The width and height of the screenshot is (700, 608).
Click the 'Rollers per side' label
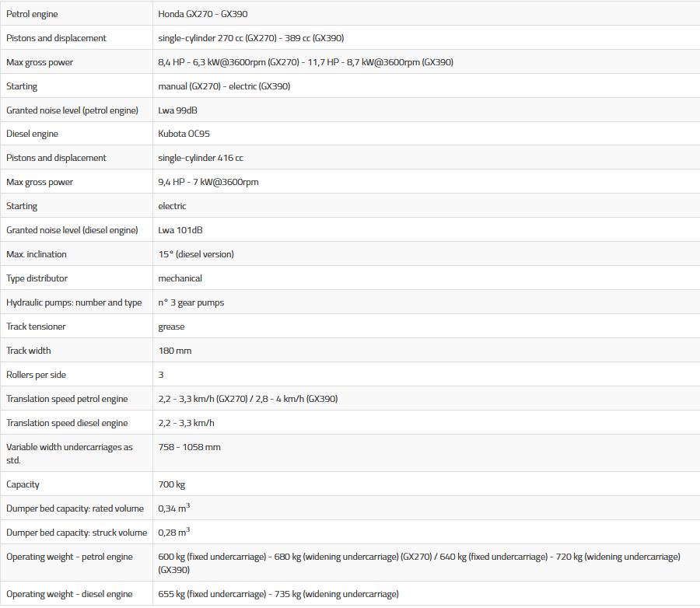[x=36, y=375]
